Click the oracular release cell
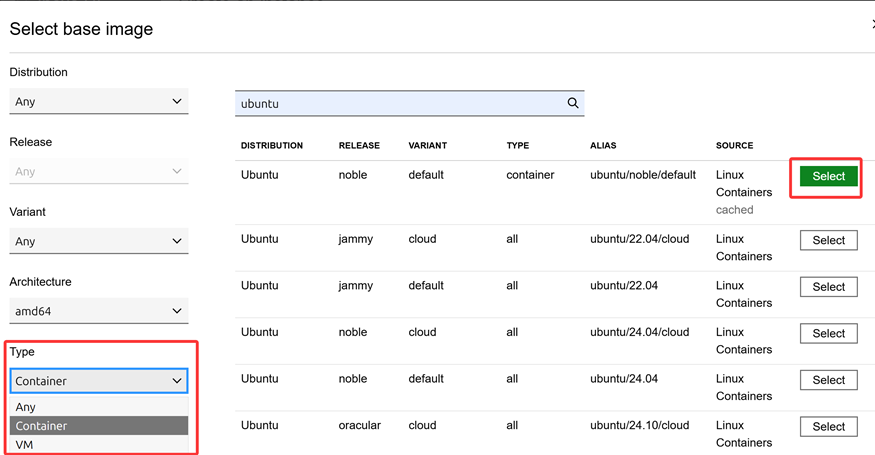Viewport: 875px width, 455px height. pos(359,425)
